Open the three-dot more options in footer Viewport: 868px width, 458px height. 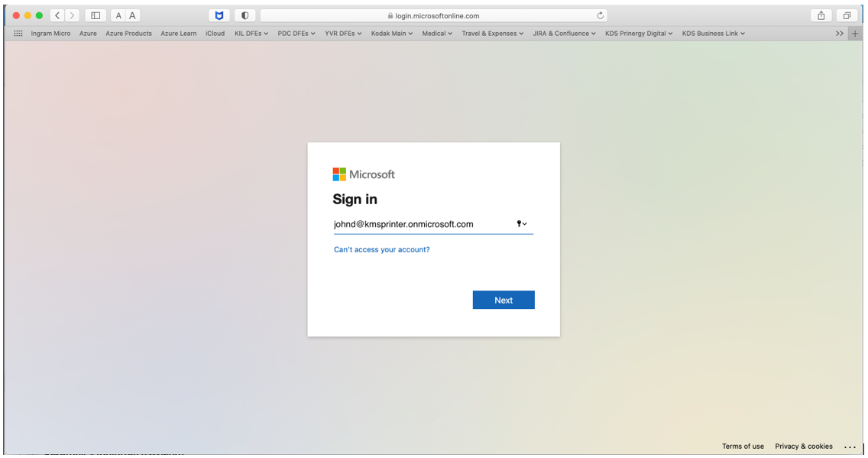(850, 447)
